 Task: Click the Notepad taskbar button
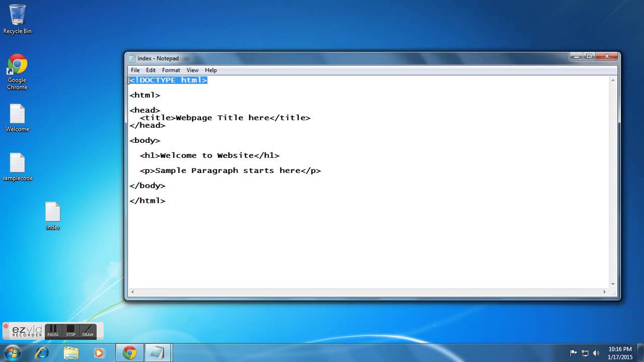157,353
